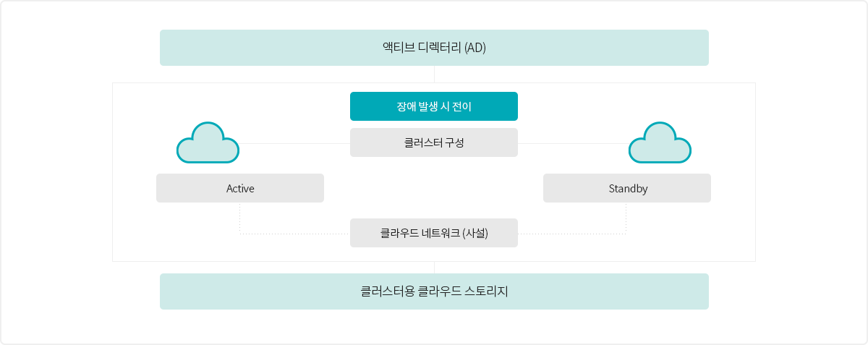868x345 pixels.
Task: Click the dotted line below Active
Action: (240, 218)
